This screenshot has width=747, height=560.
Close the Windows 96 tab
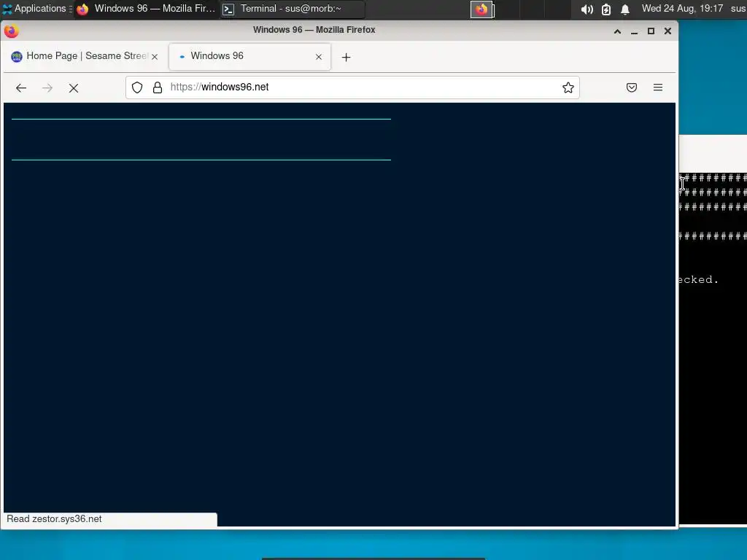click(x=319, y=57)
